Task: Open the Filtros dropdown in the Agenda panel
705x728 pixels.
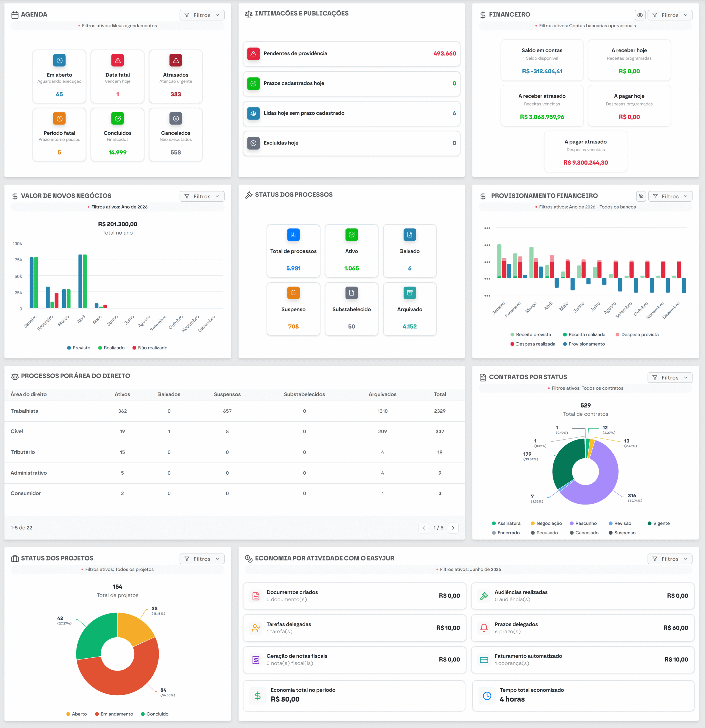Action: pyautogui.click(x=202, y=15)
